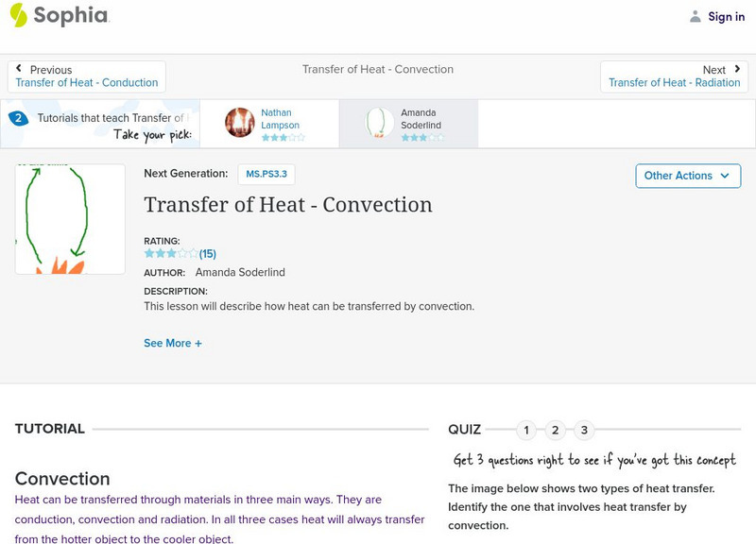Click the star rating under RATING
Screen dimensions: 756x544
(x=171, y=253)
